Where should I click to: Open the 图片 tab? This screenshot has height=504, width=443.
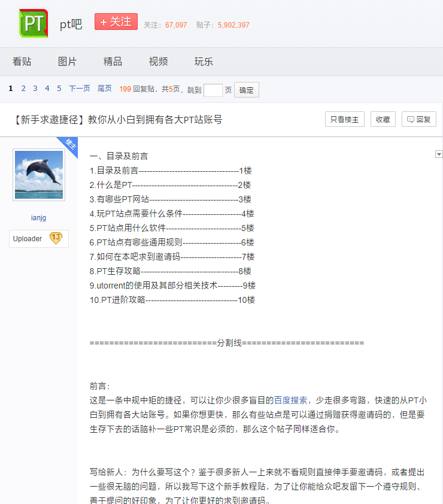pyautogui.click(x=68, y=62)
